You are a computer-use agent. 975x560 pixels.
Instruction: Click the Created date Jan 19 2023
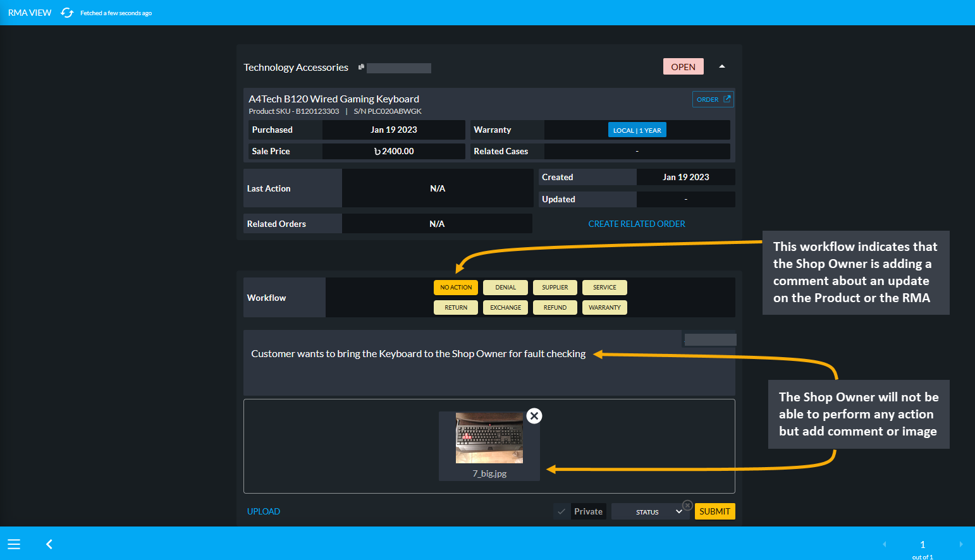[x=685, y=177]
